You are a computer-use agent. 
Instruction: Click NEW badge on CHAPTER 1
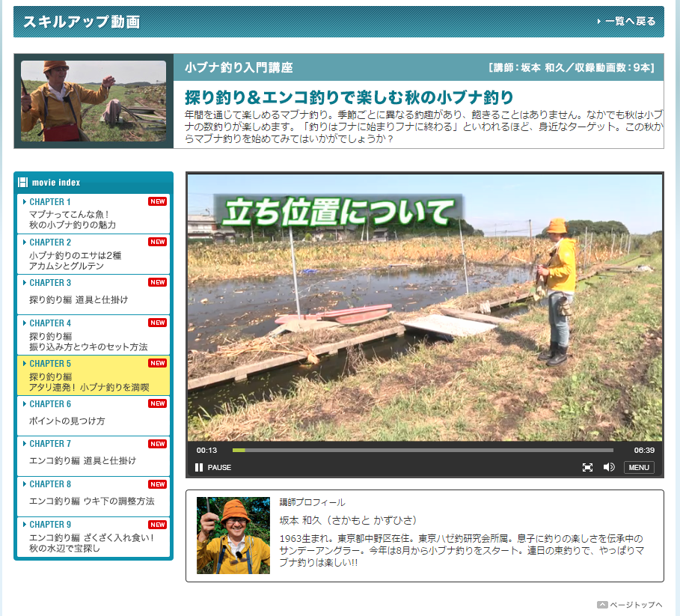point(157,201)
